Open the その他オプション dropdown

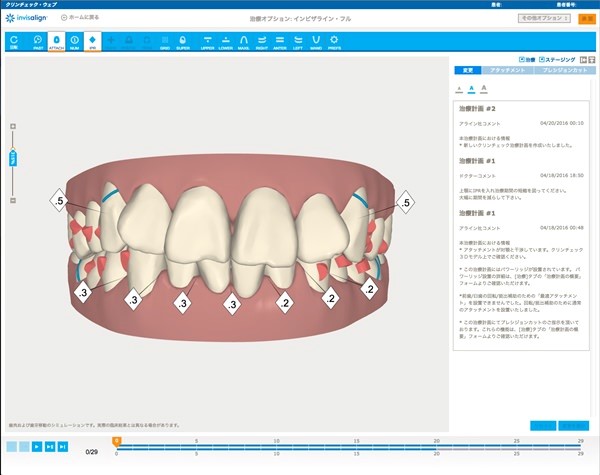[x=544, y=18]
